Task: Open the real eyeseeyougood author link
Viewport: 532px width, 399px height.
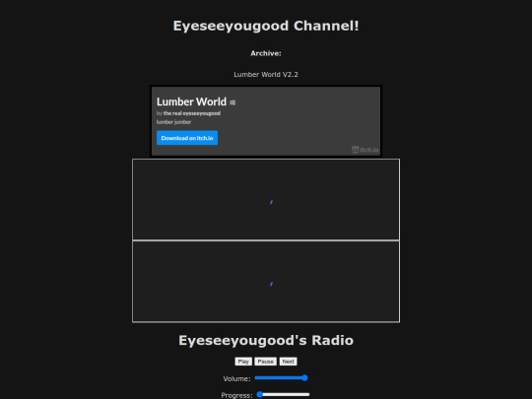Action: coord(192,113)
